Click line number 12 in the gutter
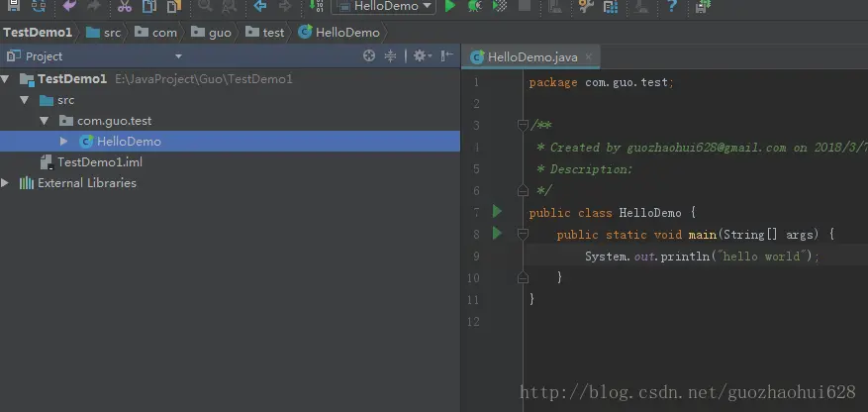This screenshot has height=412, width=868. pyautogui.click(x=472, y=322)
